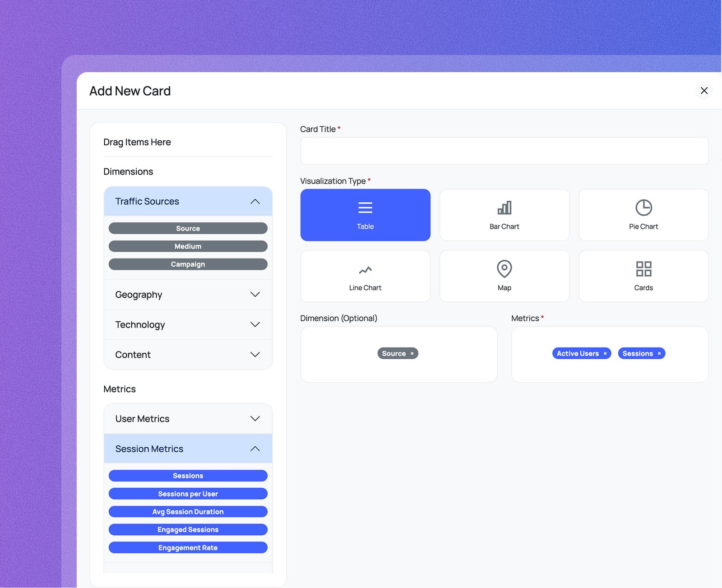
Task: Choose the Bar Chart visualization
Action: click(504, 215)
